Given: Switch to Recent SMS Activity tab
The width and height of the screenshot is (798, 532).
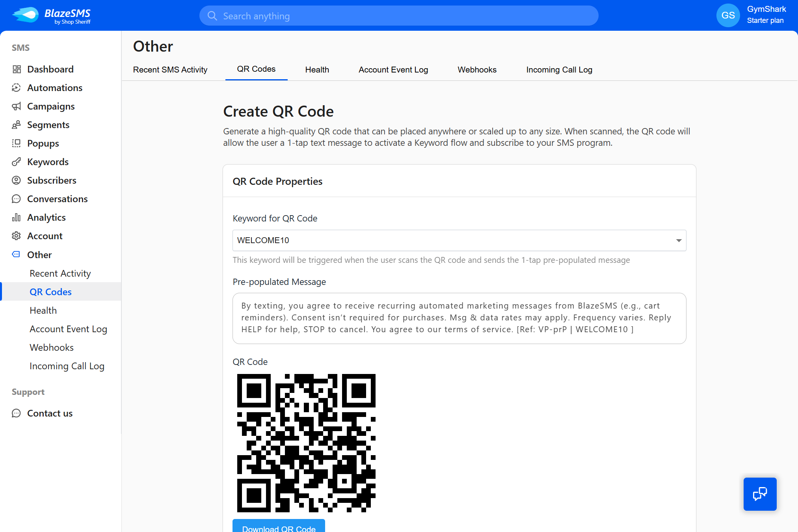Looking at the screenshot, I should click(x=170, y=70).
